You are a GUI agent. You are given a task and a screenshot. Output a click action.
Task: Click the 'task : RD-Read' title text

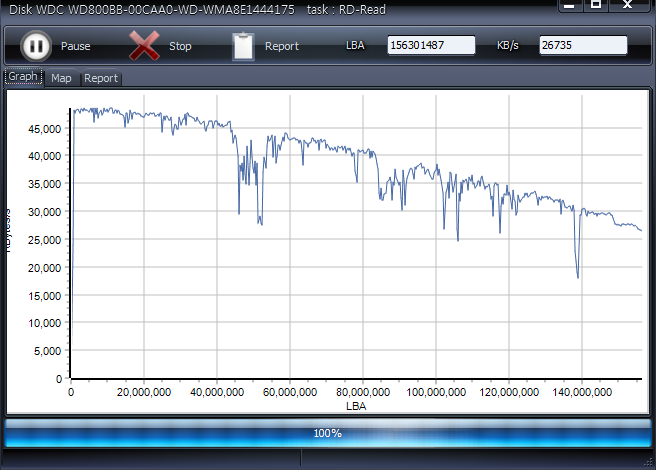click(346, 9)
